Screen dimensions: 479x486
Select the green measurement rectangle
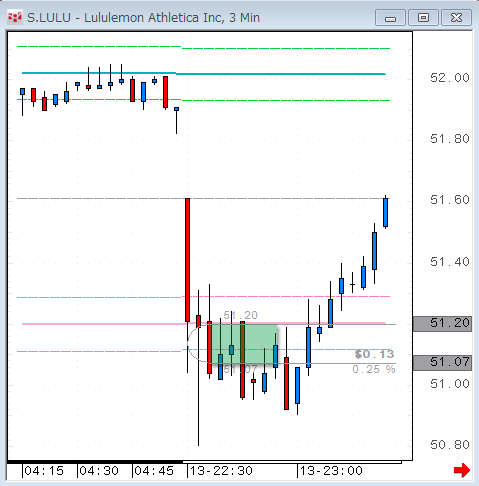pyautogui.click(x=244, y=344)
